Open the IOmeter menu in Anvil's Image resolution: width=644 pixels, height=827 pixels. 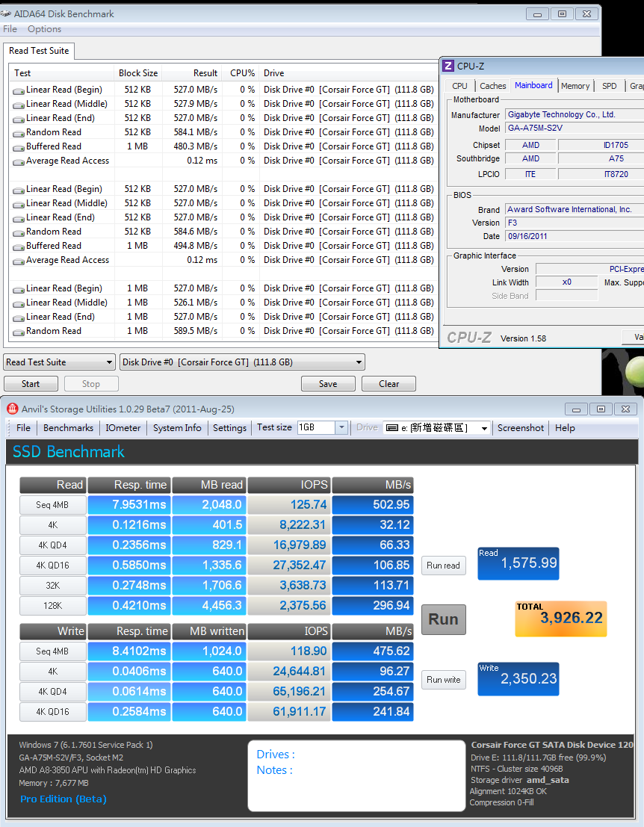[x=123, y=428]
